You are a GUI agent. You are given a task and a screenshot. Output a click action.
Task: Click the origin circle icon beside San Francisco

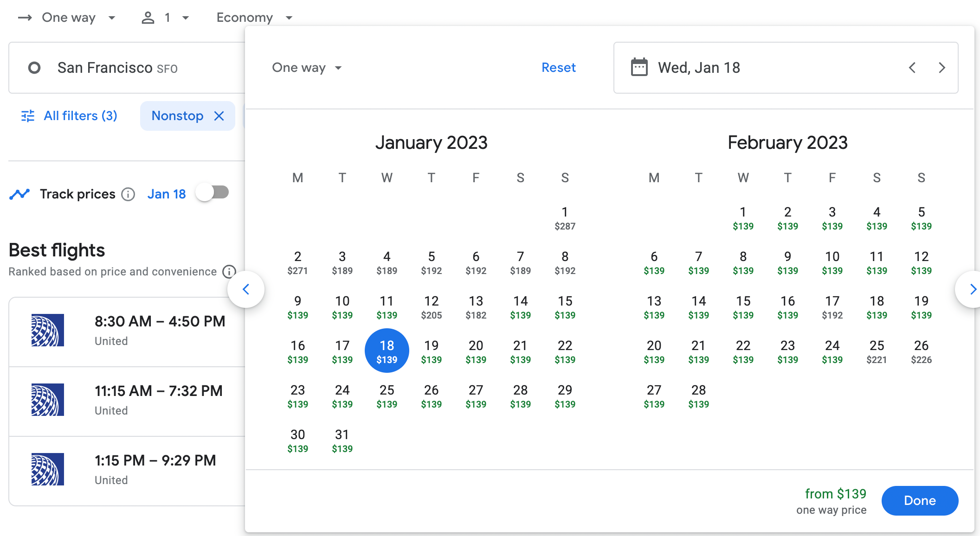[34, 68]
